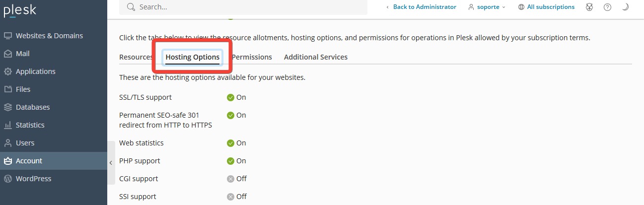
Task: Open WordPress logo icon in sidebar
Action: [7, 179]
